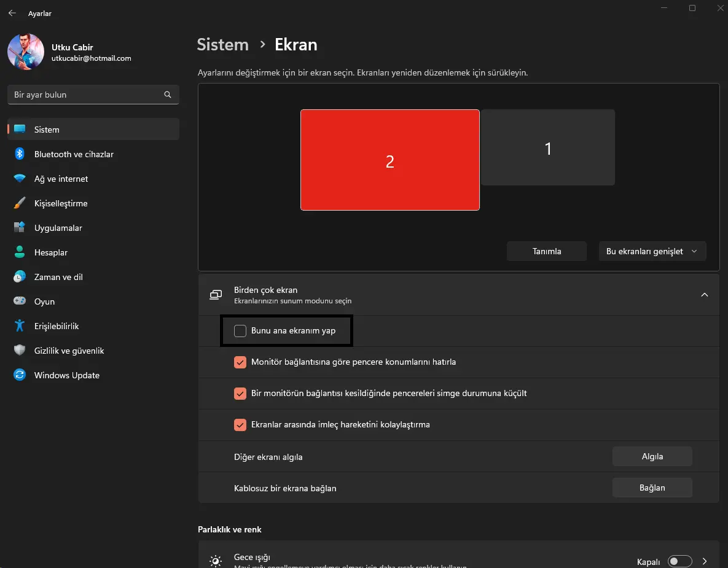The width and height of the screenshot is (728, 568).
Task: Click the Bağlan button
Action: click(652, 488)
